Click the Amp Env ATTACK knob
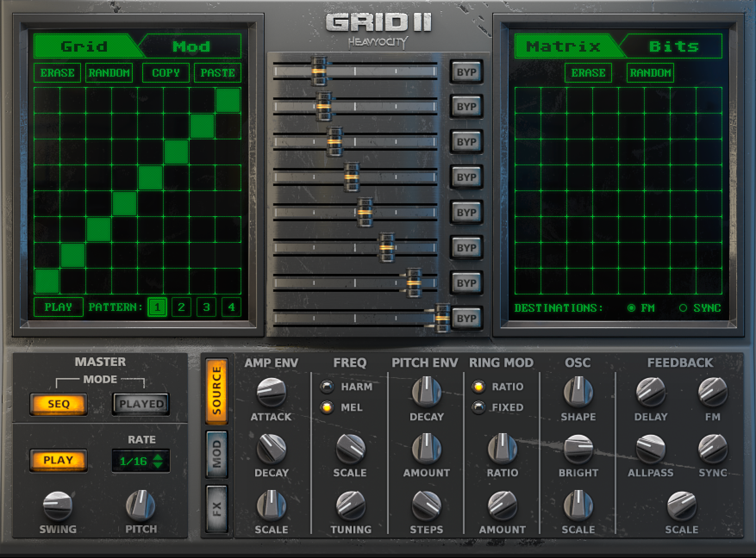This screenshot has width=756, height=558. tap(271, 392)
